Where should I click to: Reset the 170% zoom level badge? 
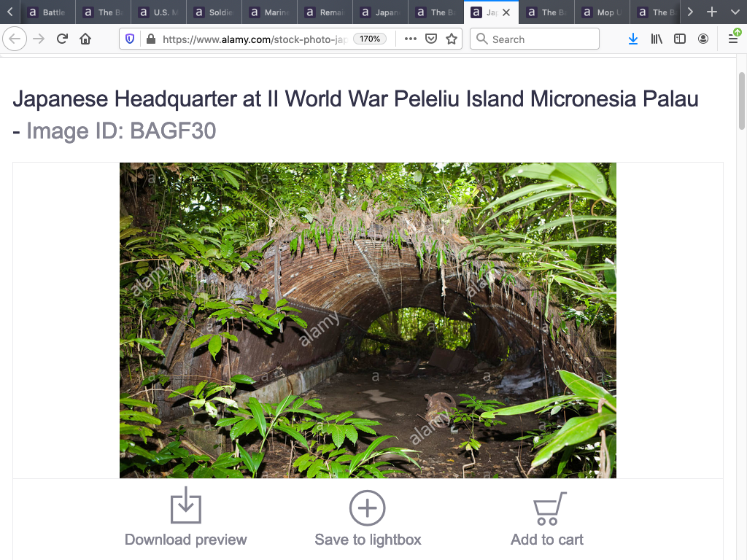click(x=370, y=39)
